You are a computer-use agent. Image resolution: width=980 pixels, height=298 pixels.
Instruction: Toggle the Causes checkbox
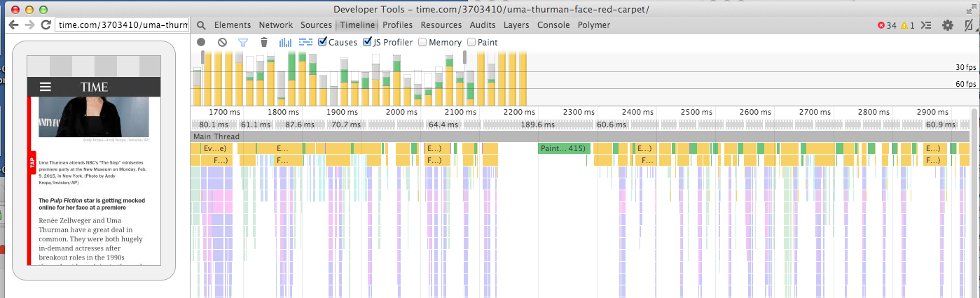pyautogui.click(x=322, y=42)
